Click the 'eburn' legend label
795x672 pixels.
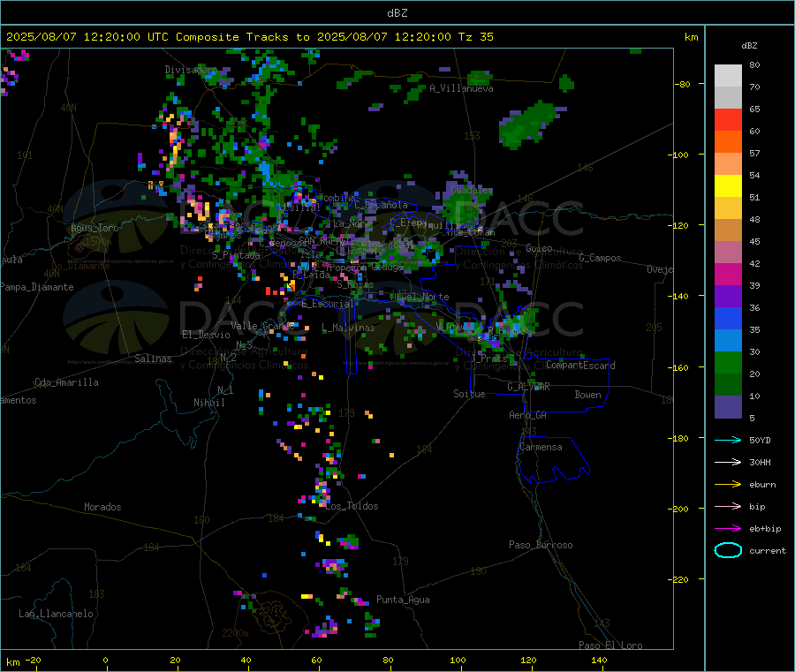click(762, 485)
